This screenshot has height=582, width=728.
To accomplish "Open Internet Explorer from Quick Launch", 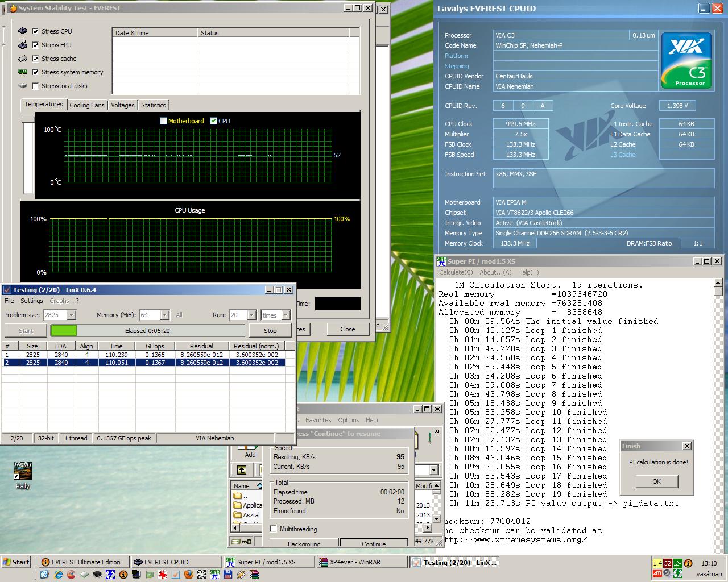I will 58,575.
